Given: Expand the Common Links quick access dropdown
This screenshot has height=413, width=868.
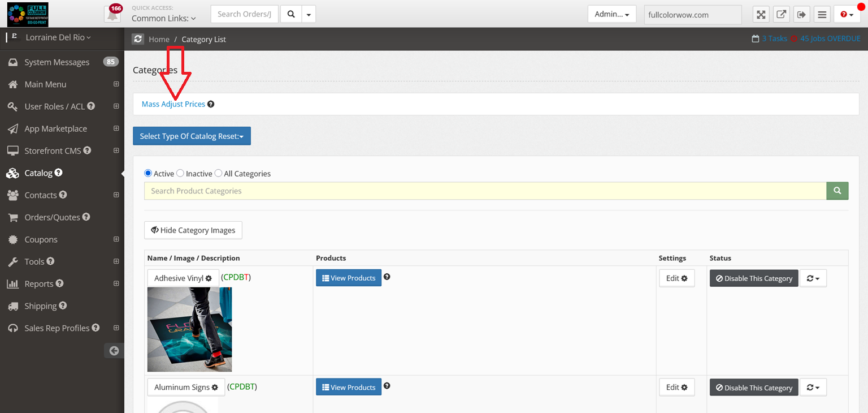Looking at the screenshot, I should point(163,18).
